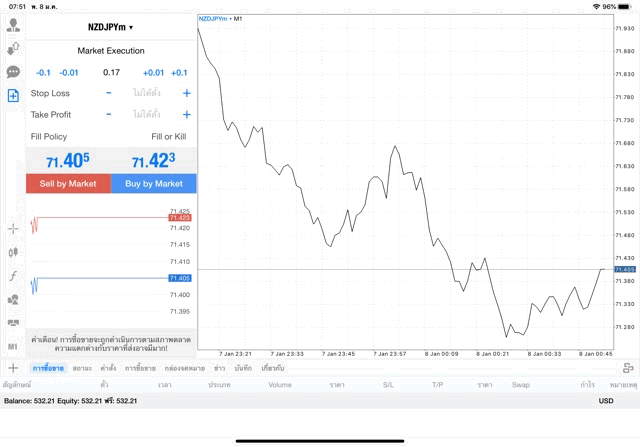Add new item with bottom plus icon
Viewport: 640px width, 447px height.
pos(13,368)
